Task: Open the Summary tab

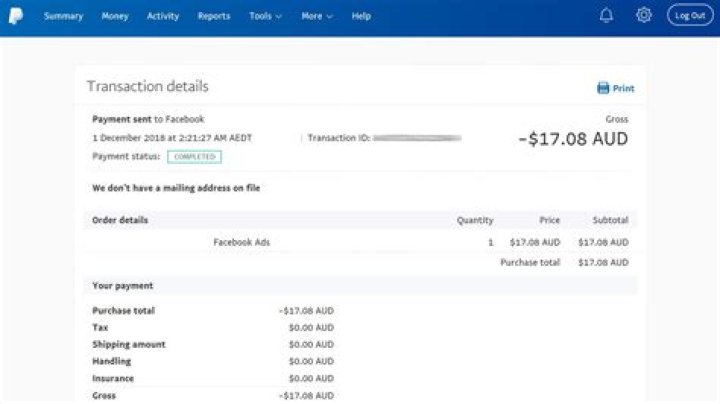Action: (63, 16)
